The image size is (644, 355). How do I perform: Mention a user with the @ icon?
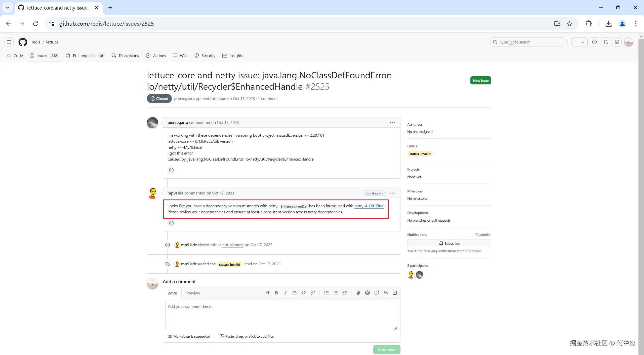tap(368, 293)
